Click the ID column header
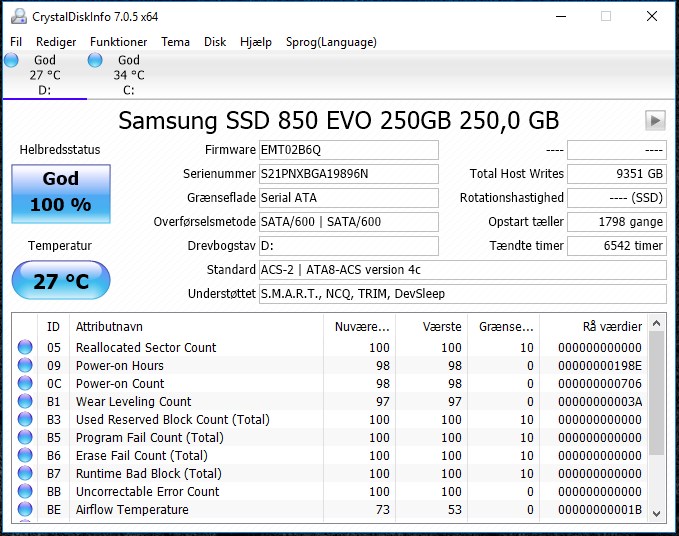The width and height of the screenshot is (679, 536). coord(53,326)
